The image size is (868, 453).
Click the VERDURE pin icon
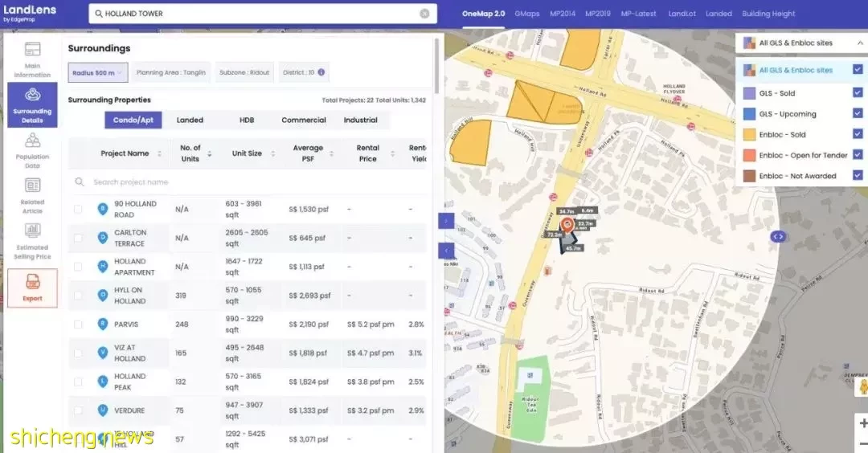coord(102,410)
